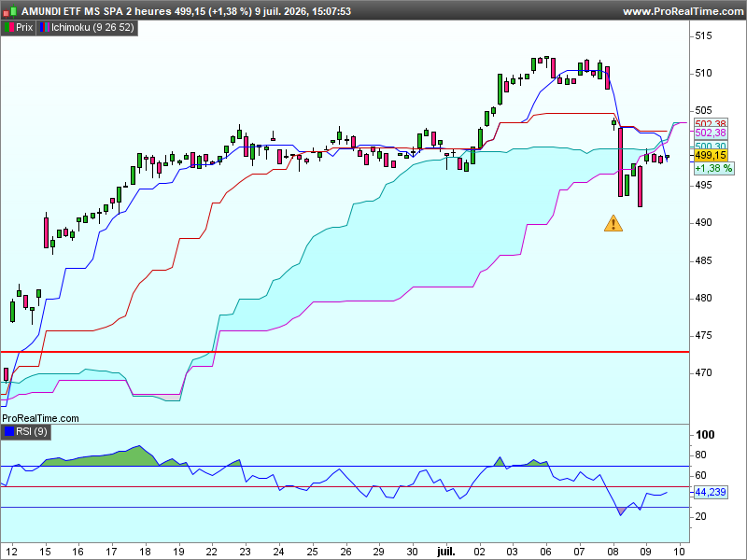Click date label 03 on time axis
The width and height of the screenshot is (747, 560).
[512, 552]
